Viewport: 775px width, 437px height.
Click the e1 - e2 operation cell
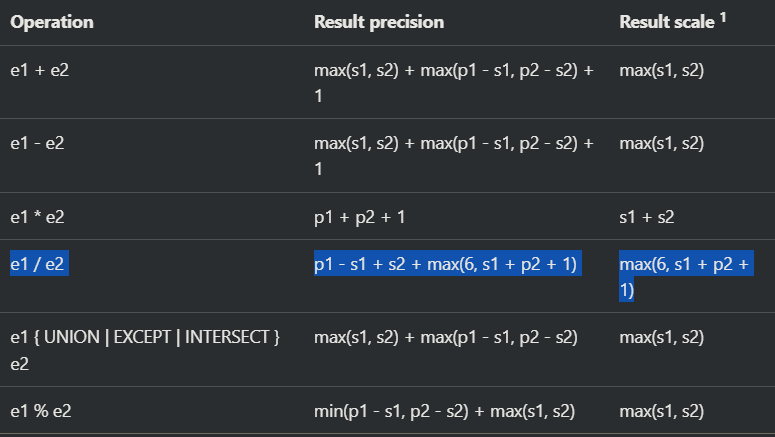coord(37,143)
